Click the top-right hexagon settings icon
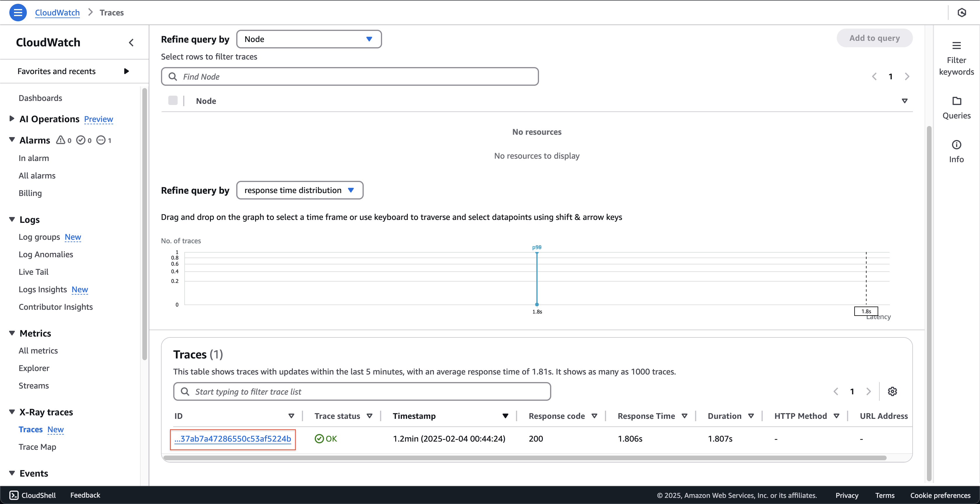Screen dimensions: 980x504 [x=962, y=13]
